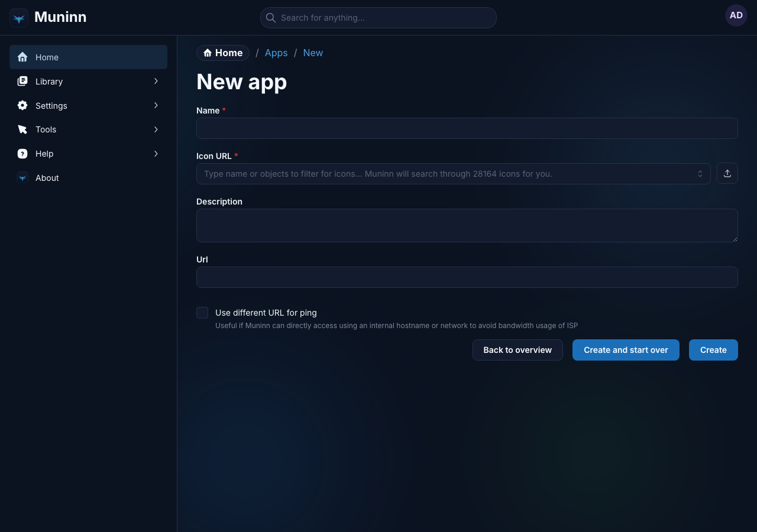The height and width of the screenshot is (532, 757).
Task: Focus the Search for anything field
Action: click(x=378, y=18)
